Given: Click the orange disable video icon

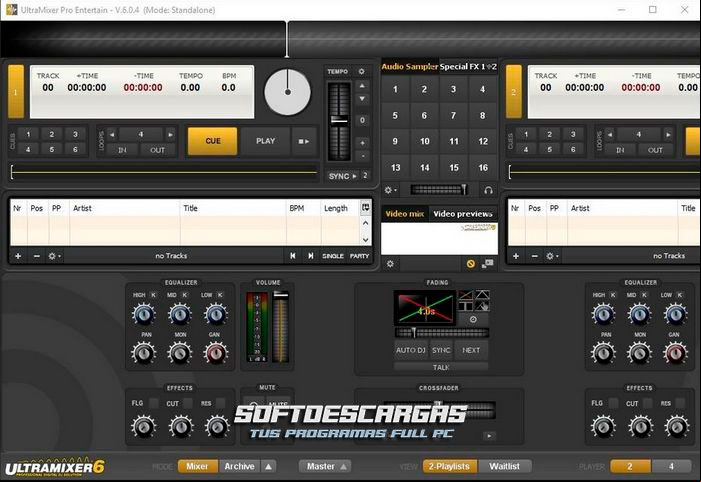Looking at the screenshot, I should [x=470, y=264].
